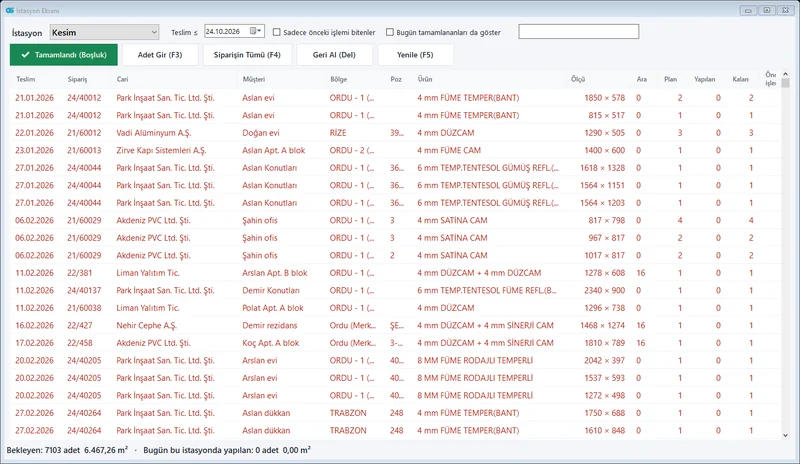Image resolution: width=800 pixels, height=464 pixels.
Task: Select Şahin ofis row sized 967 × 817
Action: coord(395,238)
